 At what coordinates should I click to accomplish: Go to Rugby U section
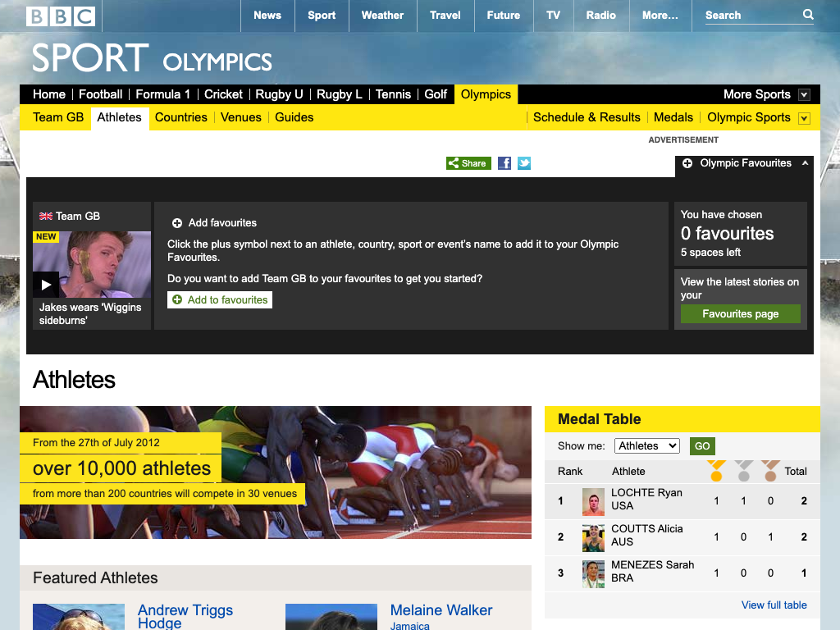click(x=279, y=94)
